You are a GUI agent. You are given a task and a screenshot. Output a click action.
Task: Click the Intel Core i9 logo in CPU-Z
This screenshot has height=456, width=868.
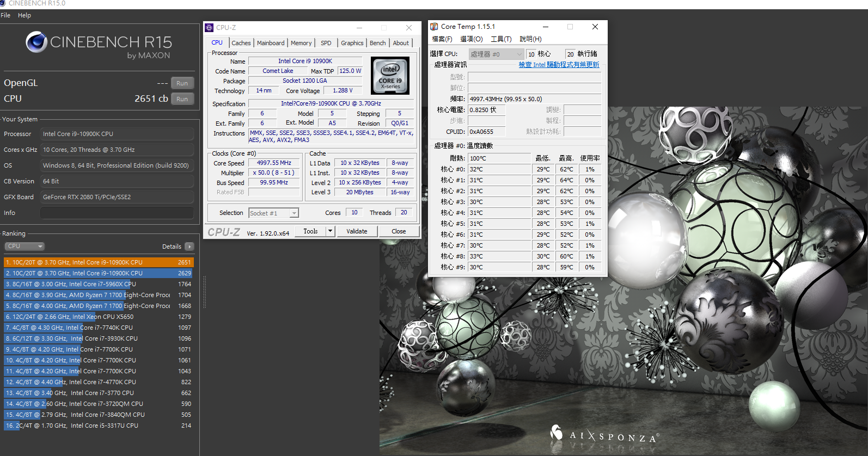click(390, 76)
